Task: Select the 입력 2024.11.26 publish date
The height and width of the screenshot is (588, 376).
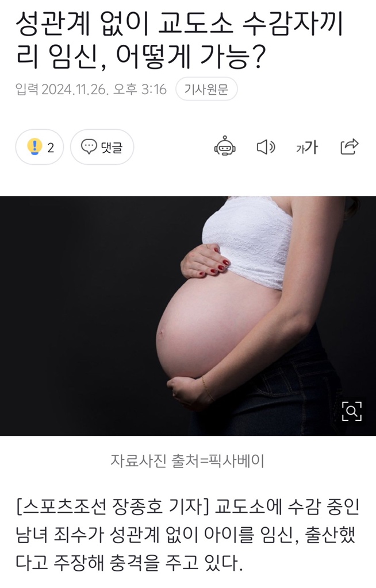Action: [x=91, y=89]
